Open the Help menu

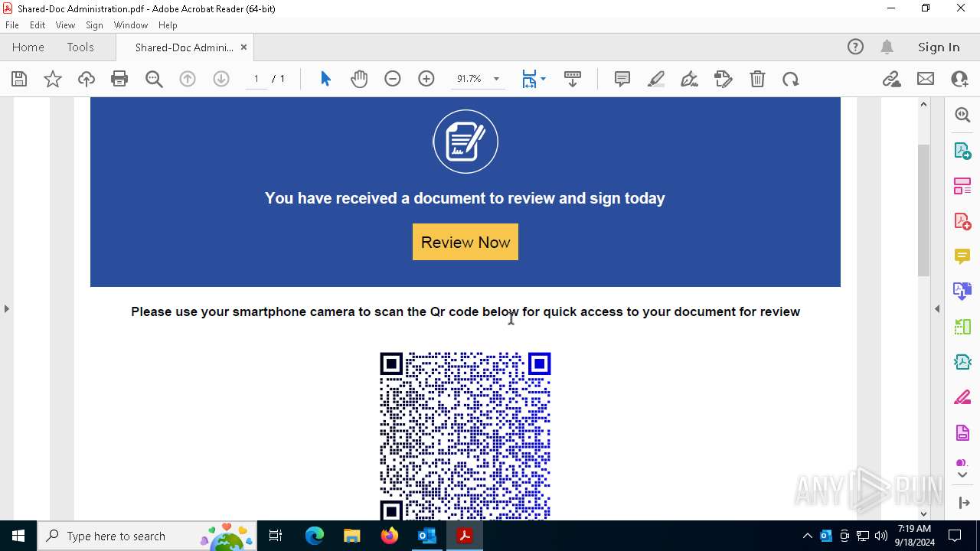coord(168,25)
